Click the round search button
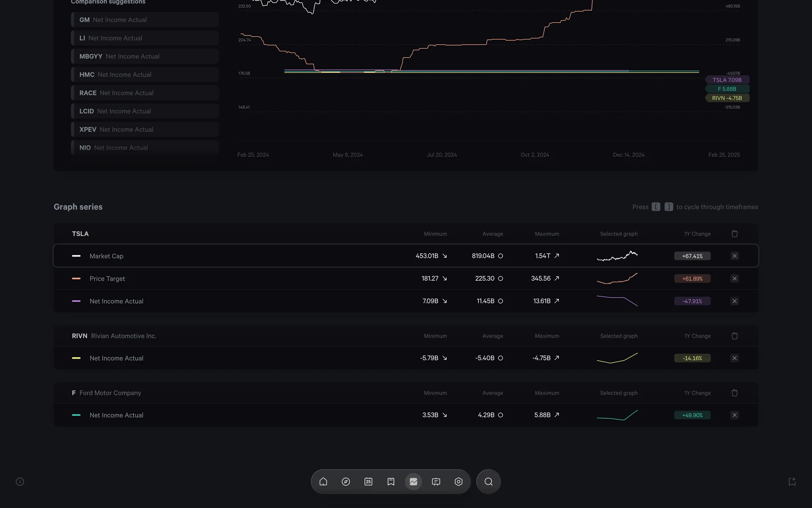 pos(488,481)
